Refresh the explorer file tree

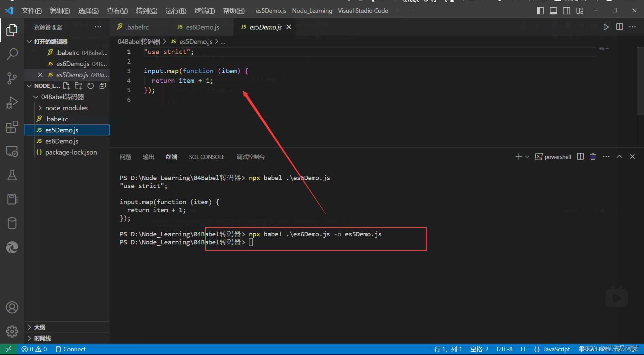(x=91, y=86)
